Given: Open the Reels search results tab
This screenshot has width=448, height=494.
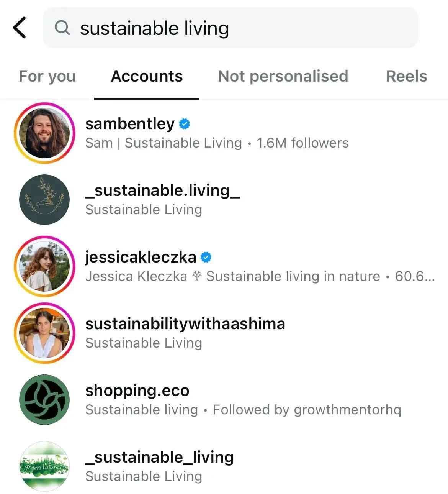Looking at the screenshot, I should 406,76.
